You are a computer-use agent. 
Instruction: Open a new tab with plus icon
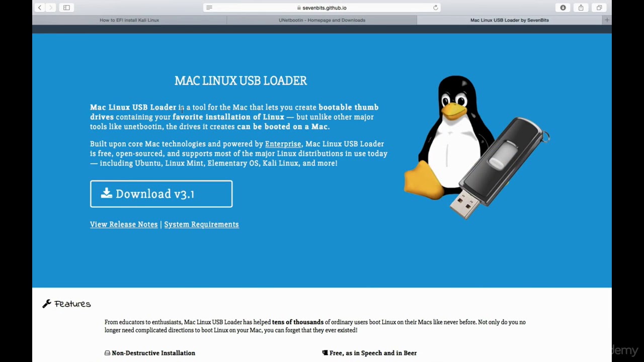607,20
